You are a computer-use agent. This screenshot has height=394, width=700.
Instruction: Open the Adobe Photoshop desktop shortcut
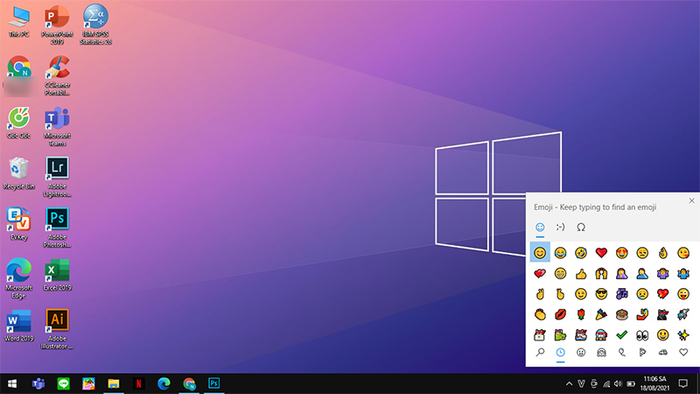click(x=57, y=228)
